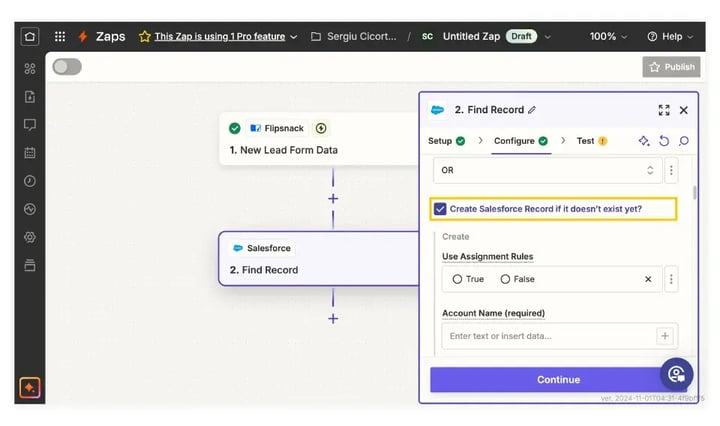Uncheck Create Salesforce Record if it doesn't exist

point(440,209)
